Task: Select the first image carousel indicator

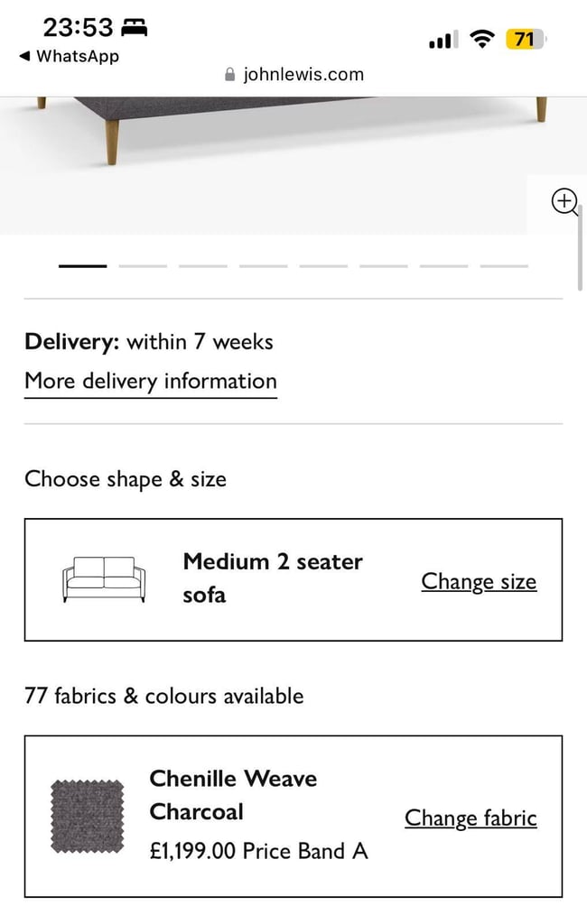Action: (x=82, y=266)
